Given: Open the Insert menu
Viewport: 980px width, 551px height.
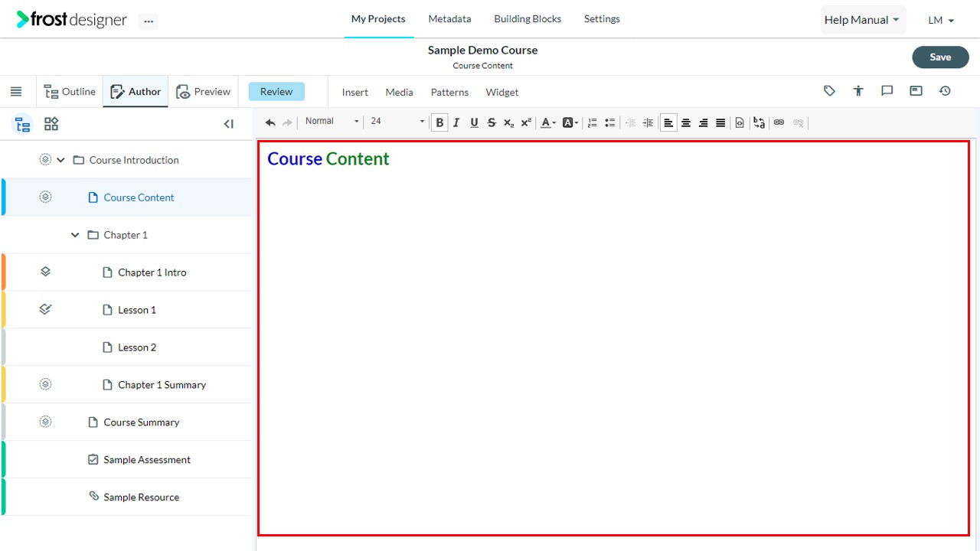Looking at the screenshot, I should coord(355,92).
